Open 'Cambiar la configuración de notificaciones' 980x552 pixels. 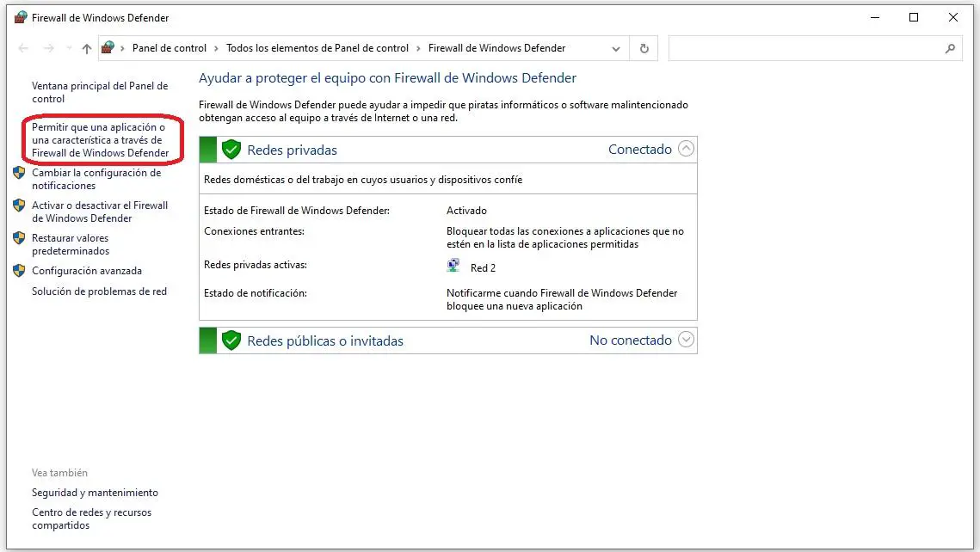coord(96,179)
